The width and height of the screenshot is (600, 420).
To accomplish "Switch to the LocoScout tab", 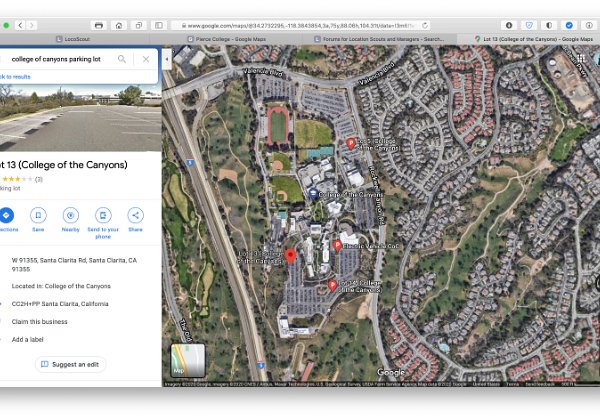I will (x=73, y=39).
